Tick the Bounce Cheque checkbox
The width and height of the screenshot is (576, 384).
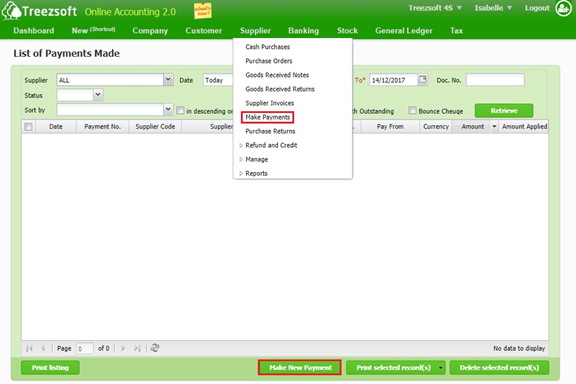[x=413, y=111]
